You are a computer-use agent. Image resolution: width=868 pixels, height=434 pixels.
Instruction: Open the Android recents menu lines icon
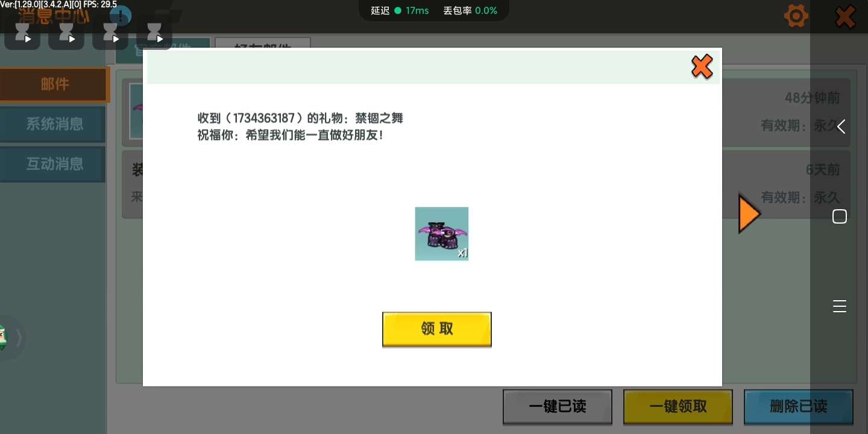point(839,306)
